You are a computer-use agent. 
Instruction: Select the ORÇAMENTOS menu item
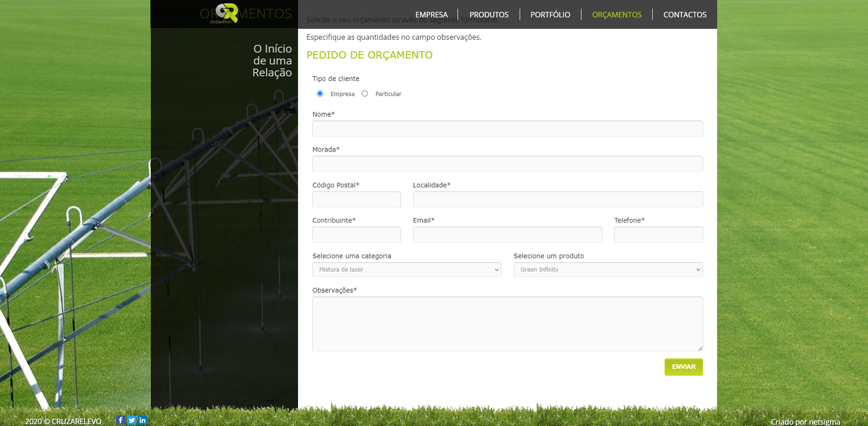click(617, 15)
